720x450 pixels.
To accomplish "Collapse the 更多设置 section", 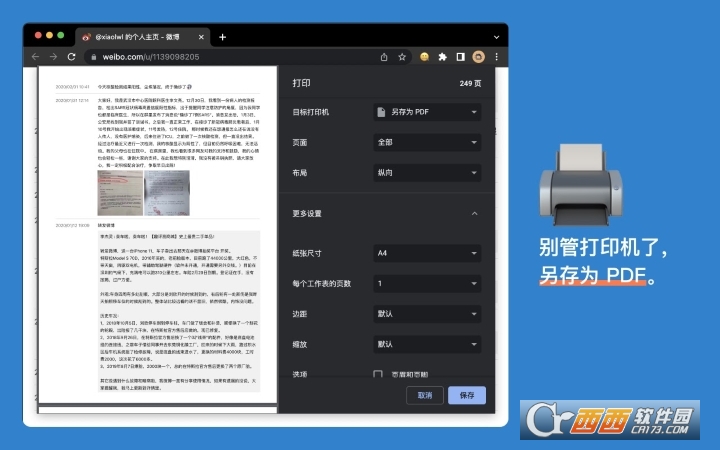I will point(474,214).
